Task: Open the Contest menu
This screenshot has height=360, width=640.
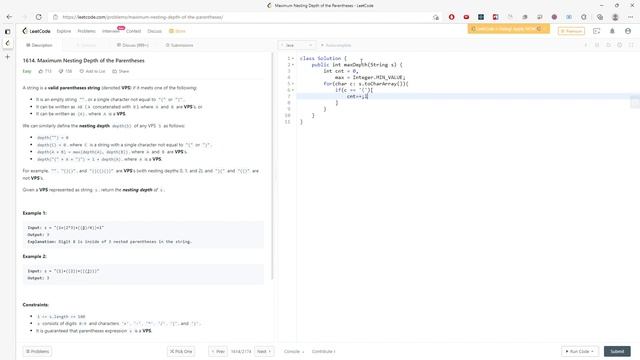Action: (133, 31)
